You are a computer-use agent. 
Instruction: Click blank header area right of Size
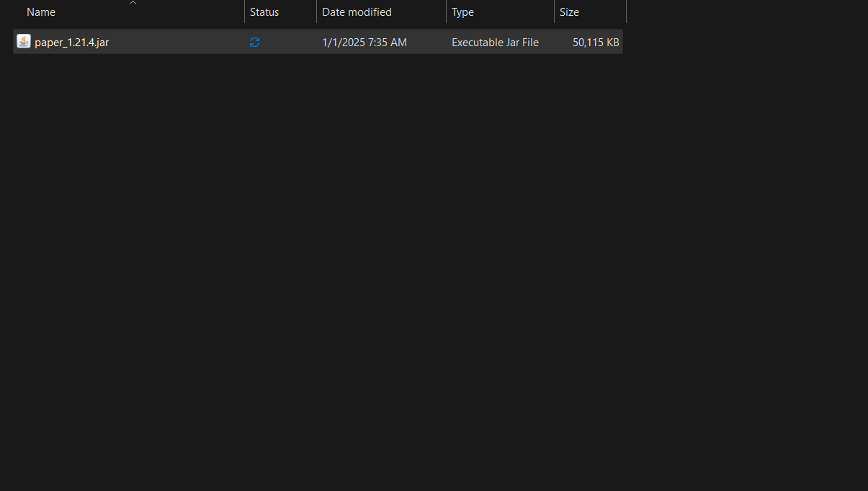pyautogui.click(x=742, y=12)
